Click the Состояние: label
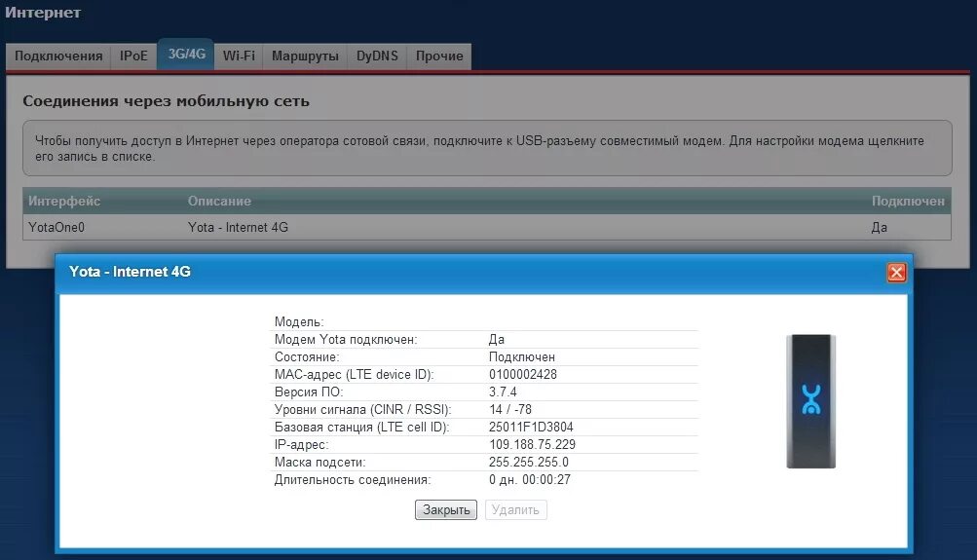 tap(307, 356)
